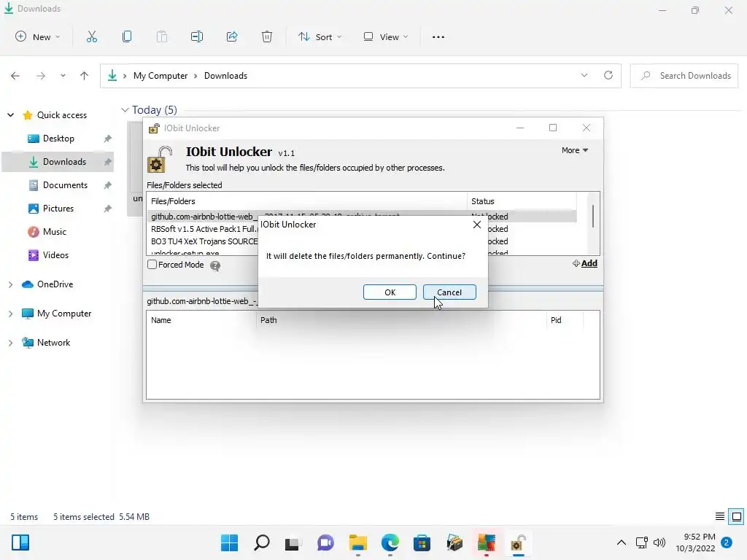The height and width of the screenshot is (560, 747).
Task: Click Downloads in the address breadcrumb
Action: tap(226, 76)
